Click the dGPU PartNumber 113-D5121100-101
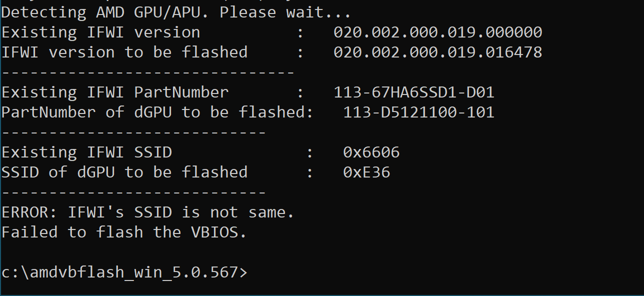Screen dimensions: 644x296 point(418,112)
